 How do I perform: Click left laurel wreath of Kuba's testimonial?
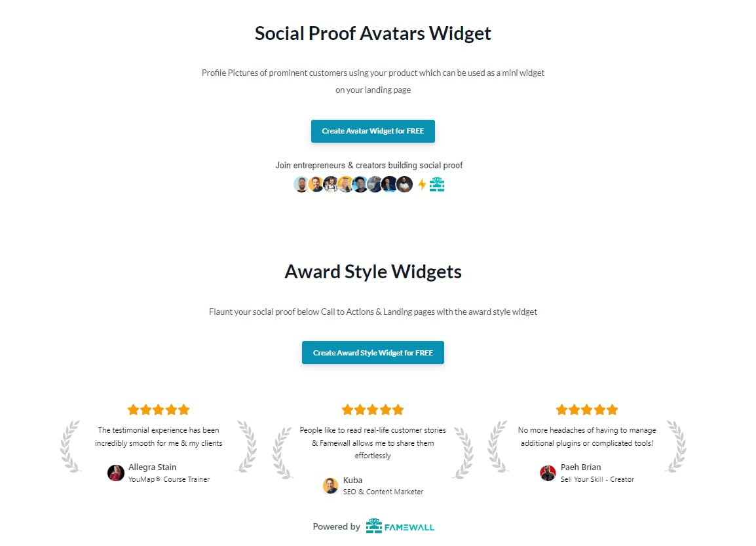coord(282,453)
